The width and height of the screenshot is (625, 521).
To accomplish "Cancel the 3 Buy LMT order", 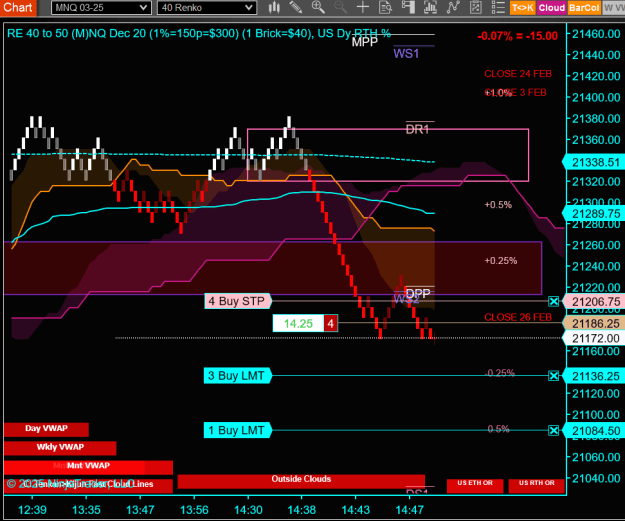I will point(553,376).
